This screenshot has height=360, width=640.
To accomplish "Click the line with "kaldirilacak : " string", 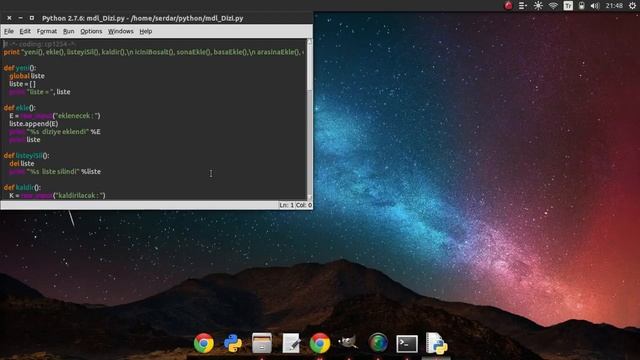I will 57,195.
